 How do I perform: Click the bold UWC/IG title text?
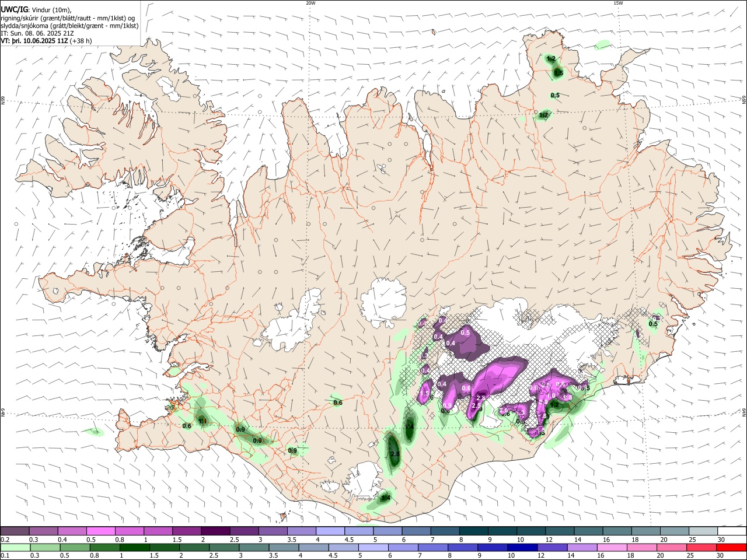pos(14,10)
